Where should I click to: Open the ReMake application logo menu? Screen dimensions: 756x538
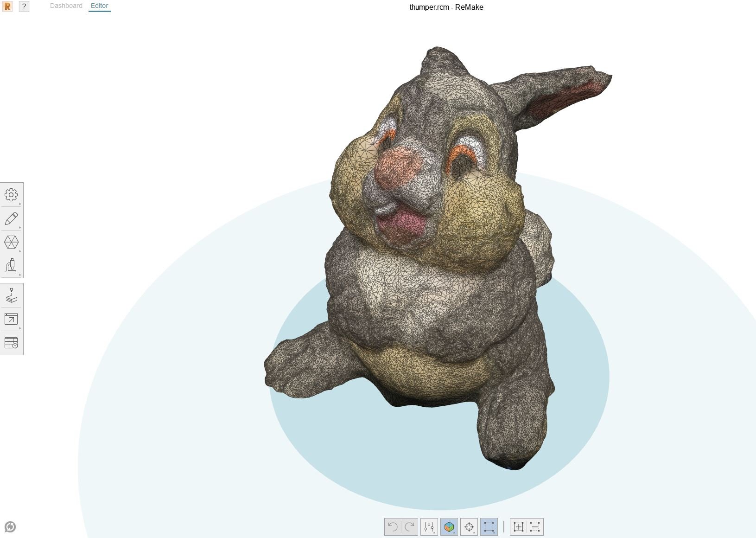coord(7,6)
